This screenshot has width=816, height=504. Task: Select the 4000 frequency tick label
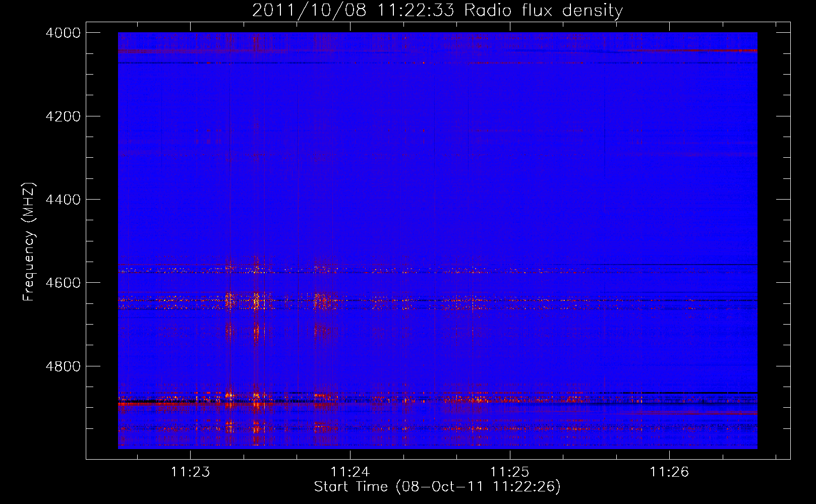tap(63, 33)
